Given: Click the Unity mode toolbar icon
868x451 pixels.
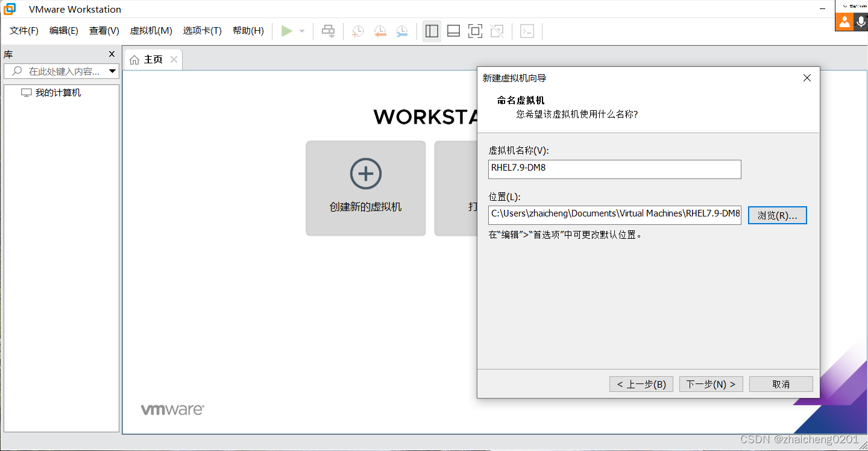Looking at the screenshot, I should 497,31.
